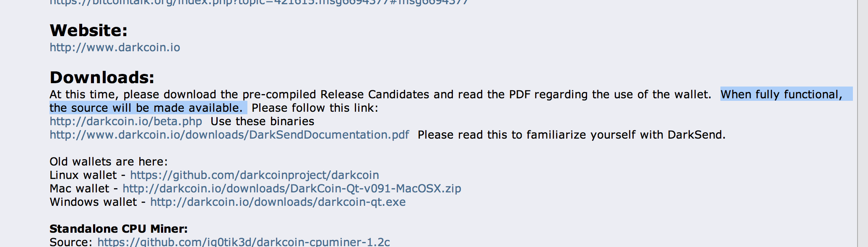Open the DarkSendDocumentation.pdf link
This screenshot has width=868, height=247.
[x=229, y=135]
